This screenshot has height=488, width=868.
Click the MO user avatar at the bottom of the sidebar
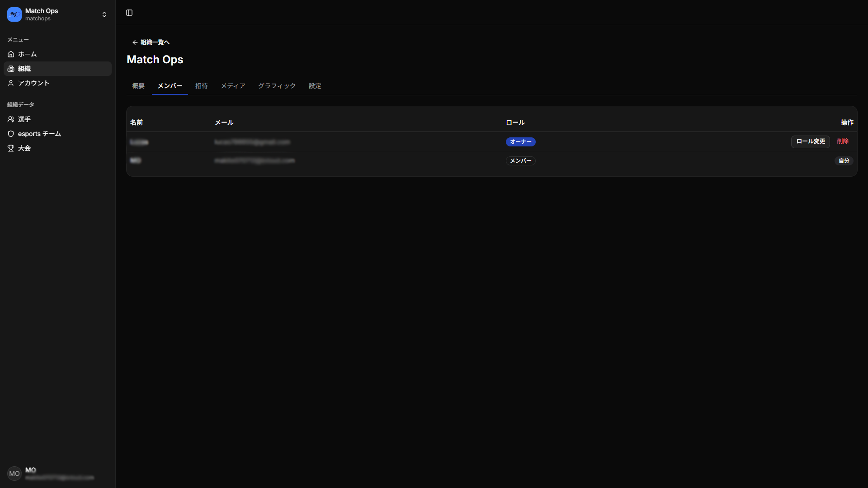[14, 474]
